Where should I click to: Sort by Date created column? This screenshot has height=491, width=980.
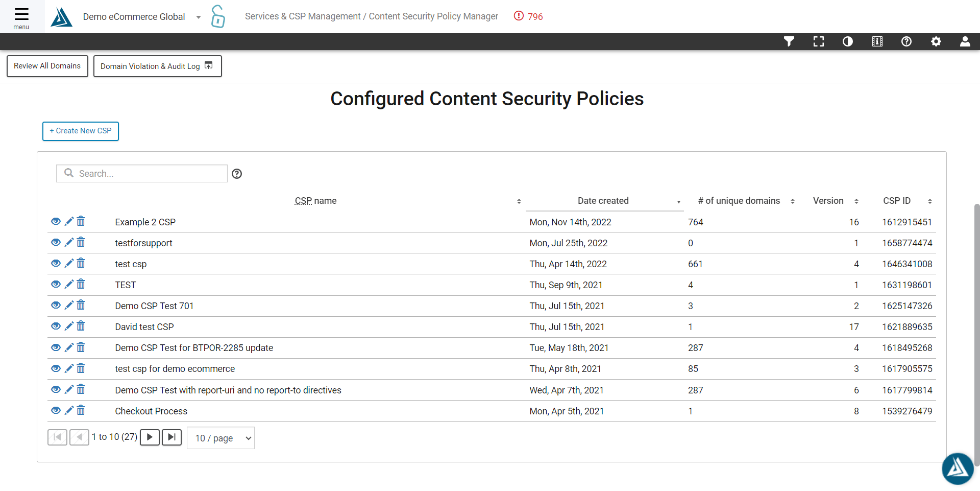[x=678, y=202]
